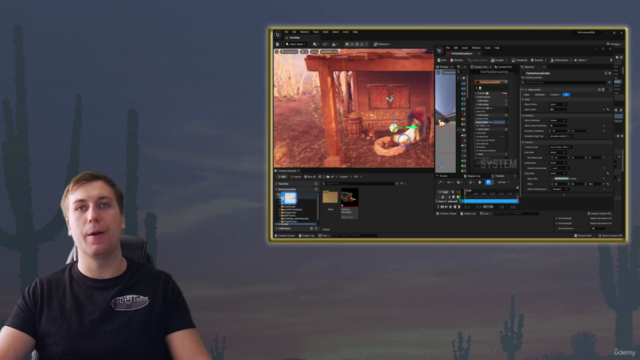This screenshot has width=640, height=360.
Task: Toggle the highlighted snap icon in timeline toolbar
Action: 488,182
